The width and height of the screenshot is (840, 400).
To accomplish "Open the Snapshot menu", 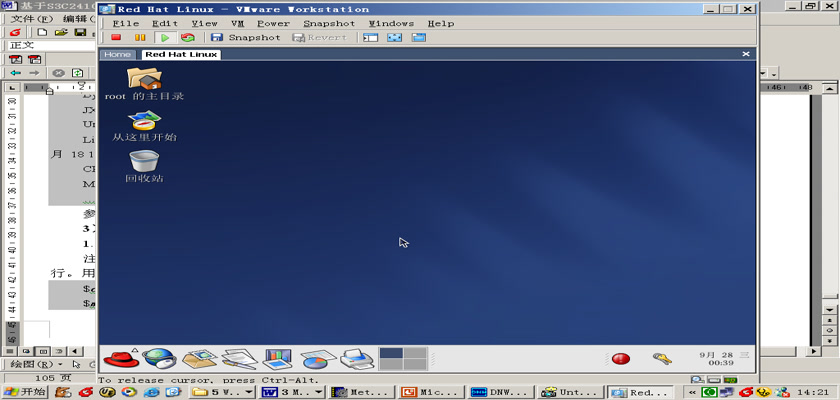I will point(329,24).
